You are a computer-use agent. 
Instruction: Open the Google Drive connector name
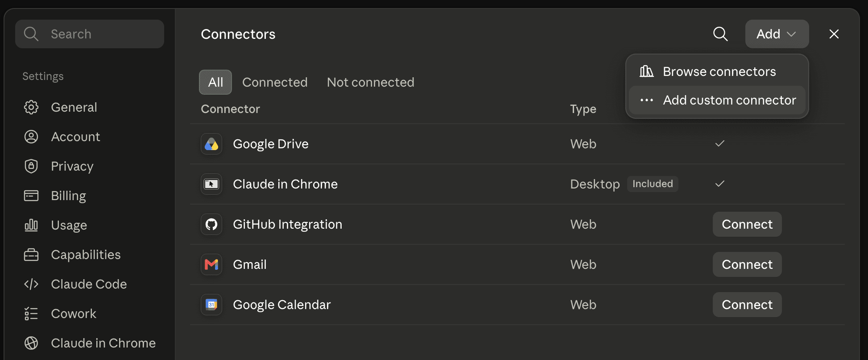pyautogui.click(x=271, y=144)
